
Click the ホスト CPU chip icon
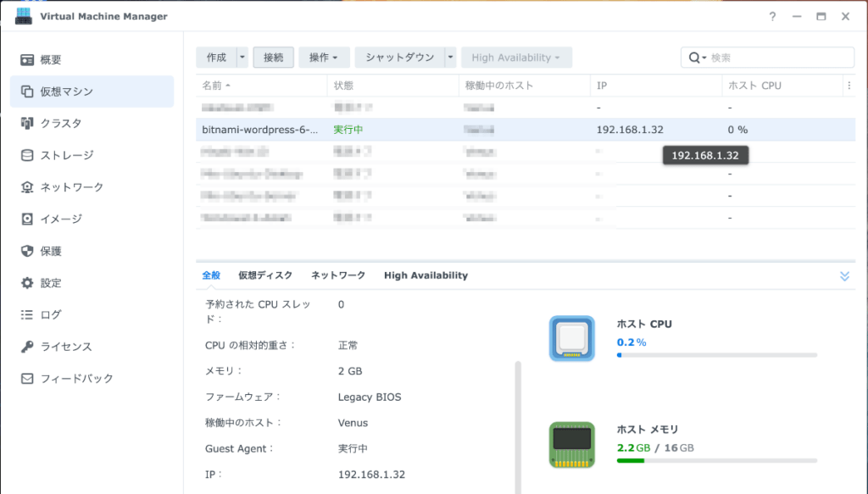[572, 339]
